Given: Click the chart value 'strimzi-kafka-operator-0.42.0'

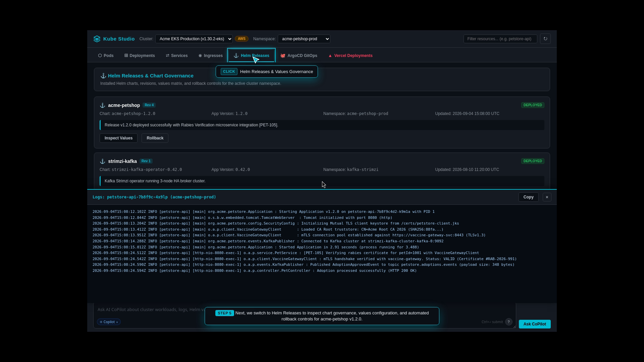Looking at the screenshot, I should (x=147, y=170).
